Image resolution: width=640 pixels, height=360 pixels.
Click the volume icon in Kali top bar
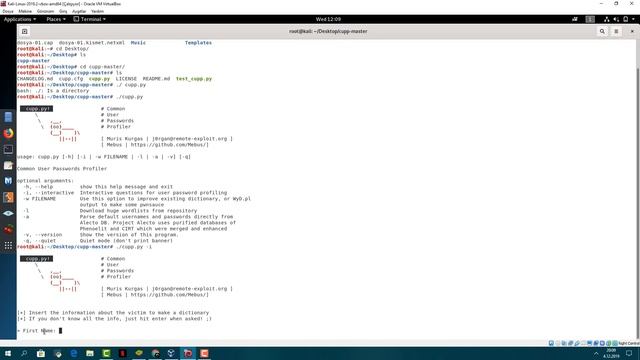[616, 19]
